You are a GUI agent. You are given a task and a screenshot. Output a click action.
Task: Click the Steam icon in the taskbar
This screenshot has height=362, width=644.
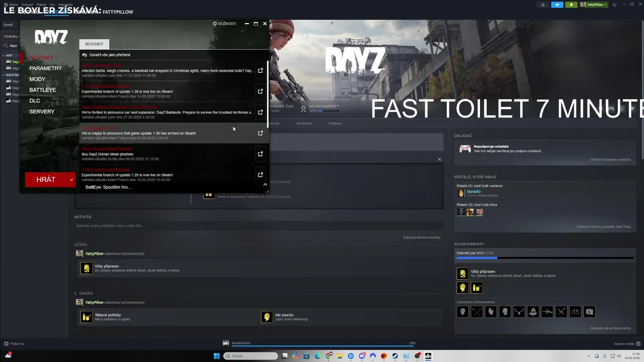(395, 356)
